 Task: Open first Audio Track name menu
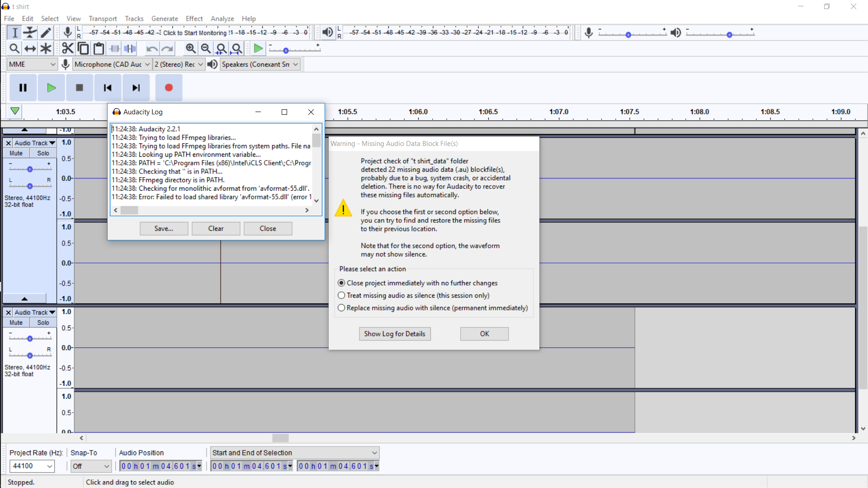click(x=34, y=143)
